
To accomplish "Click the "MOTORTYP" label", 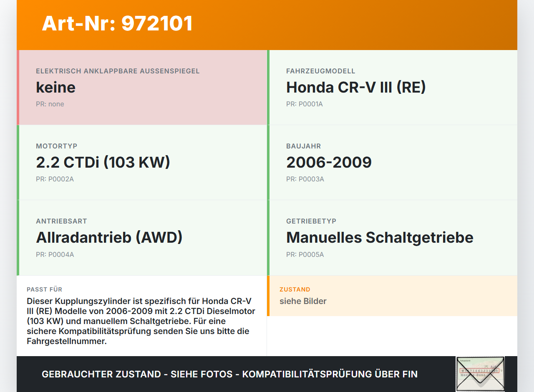I will tap(57, 146).
